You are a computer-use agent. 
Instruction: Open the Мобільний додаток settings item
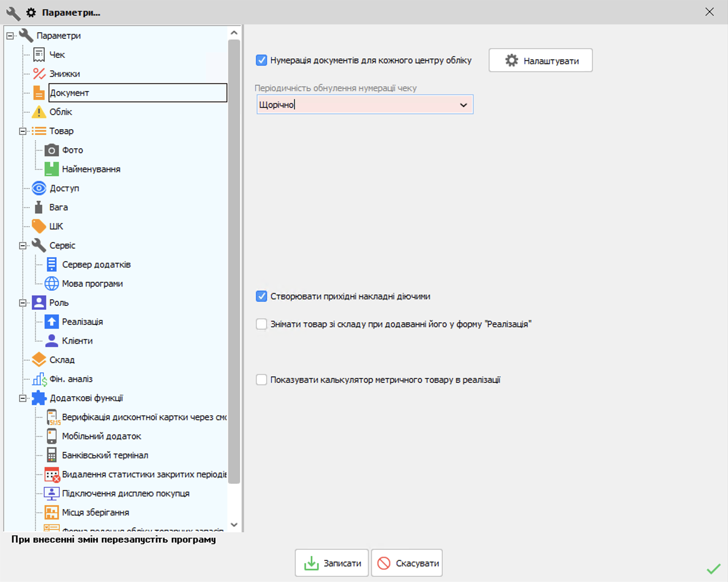click(x=102, y=436)
